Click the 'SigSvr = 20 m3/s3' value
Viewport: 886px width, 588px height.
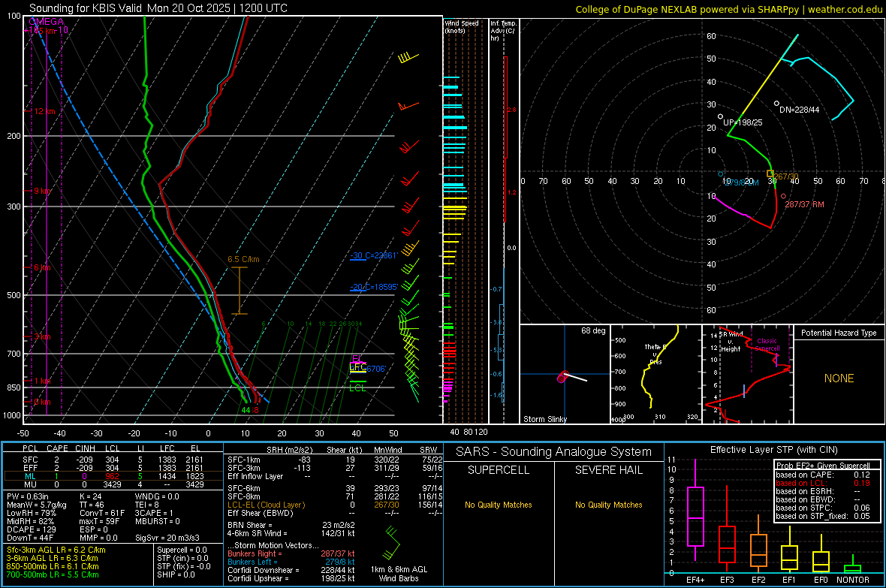[x=167, y=538]
